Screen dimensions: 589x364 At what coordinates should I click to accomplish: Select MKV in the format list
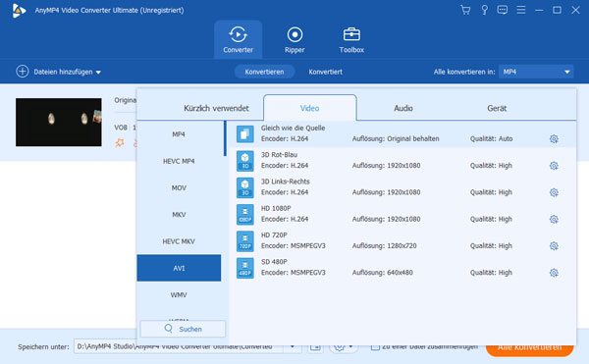tap(179, 215)
